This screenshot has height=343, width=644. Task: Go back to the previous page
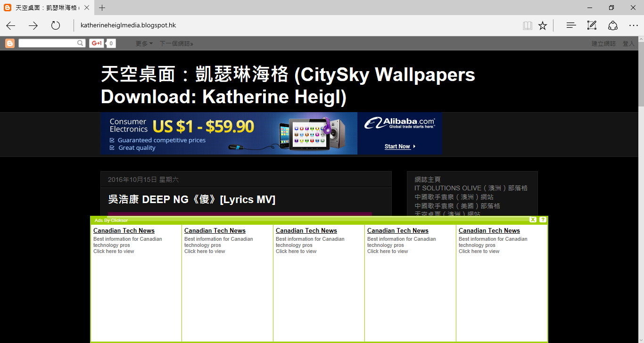(10, 25)
